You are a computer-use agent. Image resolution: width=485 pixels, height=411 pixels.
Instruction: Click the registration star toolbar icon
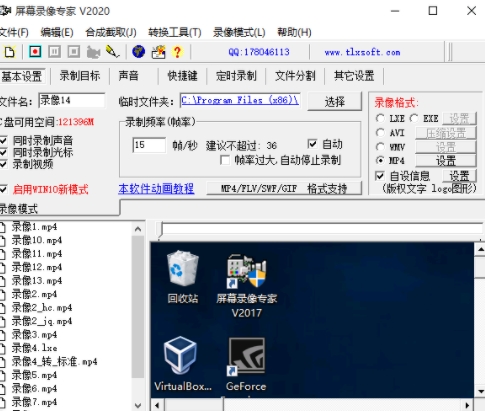158,52
